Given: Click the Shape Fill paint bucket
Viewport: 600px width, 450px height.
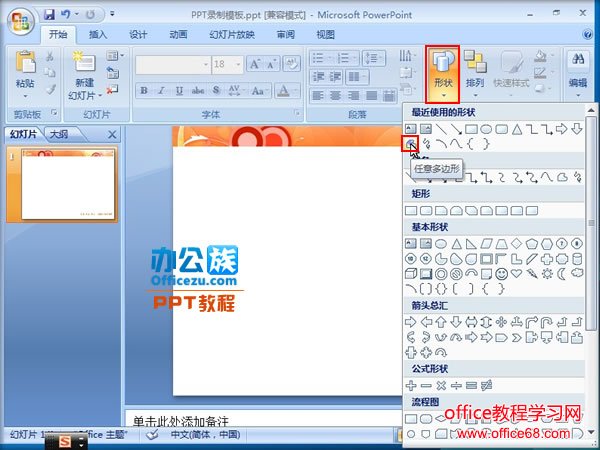Looking at the screenshot, I should pos(540,56).
